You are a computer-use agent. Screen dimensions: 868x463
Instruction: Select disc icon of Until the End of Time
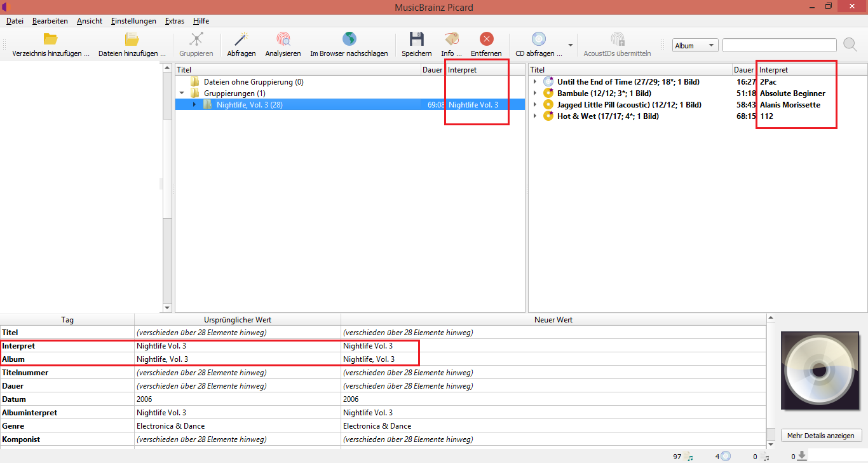(548, 82)
